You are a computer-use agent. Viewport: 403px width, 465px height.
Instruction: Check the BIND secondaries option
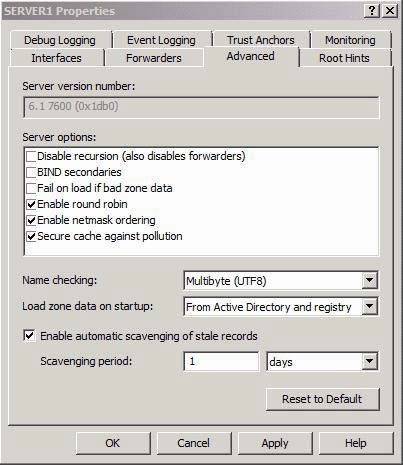point(31,172)
